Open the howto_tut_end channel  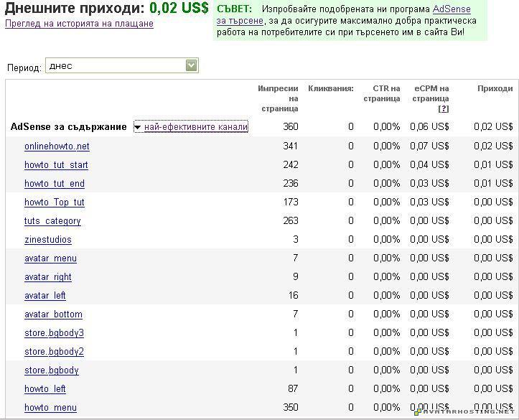pos(55,183)
